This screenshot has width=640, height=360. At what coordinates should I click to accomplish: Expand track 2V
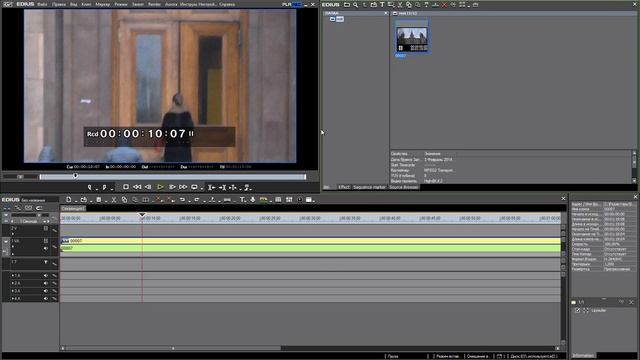pos(13,234)
